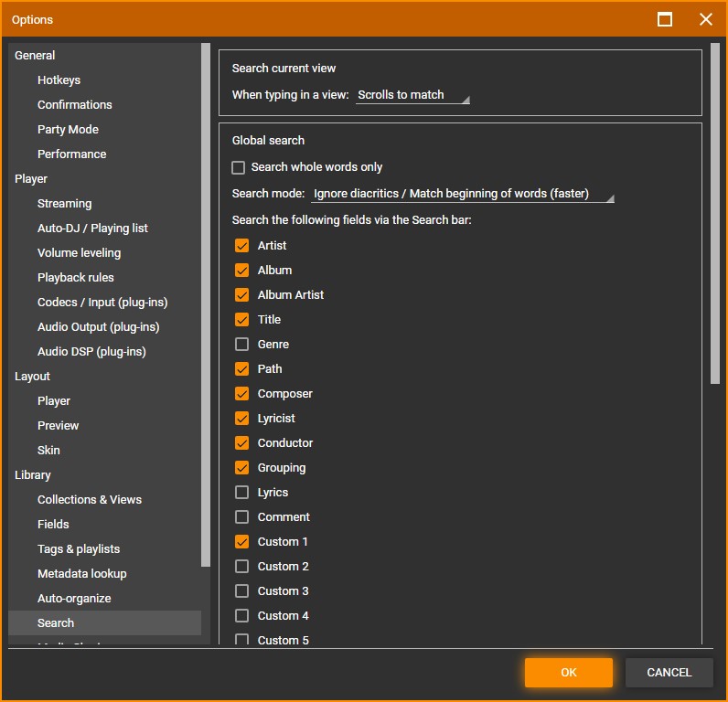This screenshot has width=728, height=702.
Task: Click the sidebar tree scrollbar
Action: click(x=206, y=304)
